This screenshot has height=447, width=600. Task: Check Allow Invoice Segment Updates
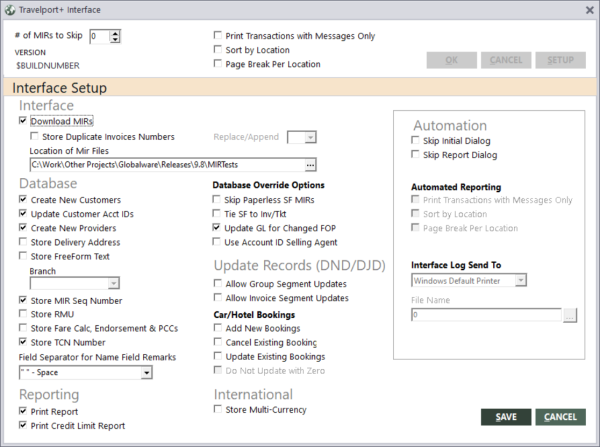pos(218,298)
